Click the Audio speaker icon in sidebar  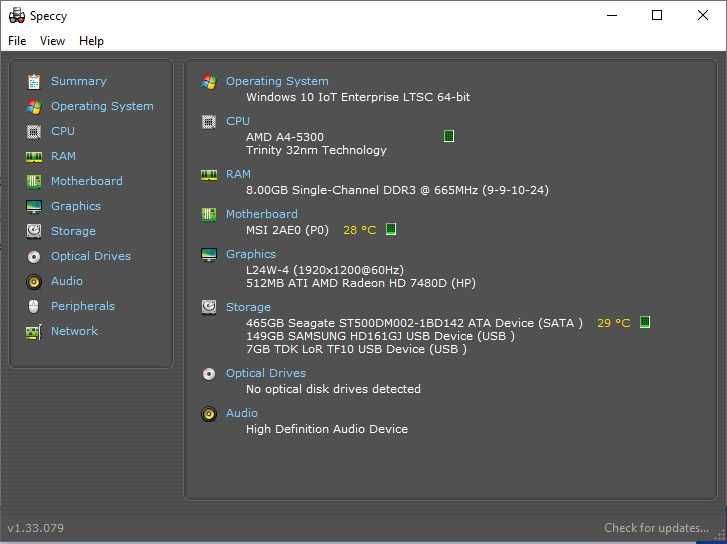tap(34, 281)
